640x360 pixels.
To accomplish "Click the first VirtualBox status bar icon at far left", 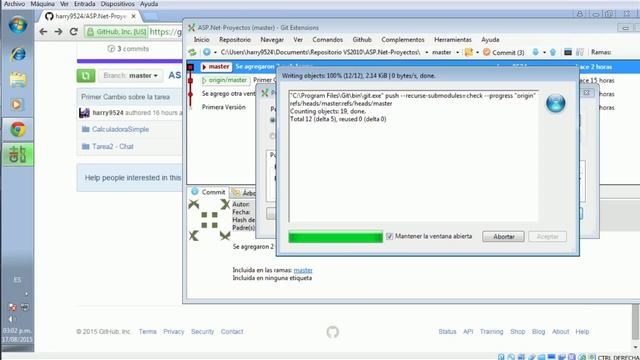I will [501, 357].
